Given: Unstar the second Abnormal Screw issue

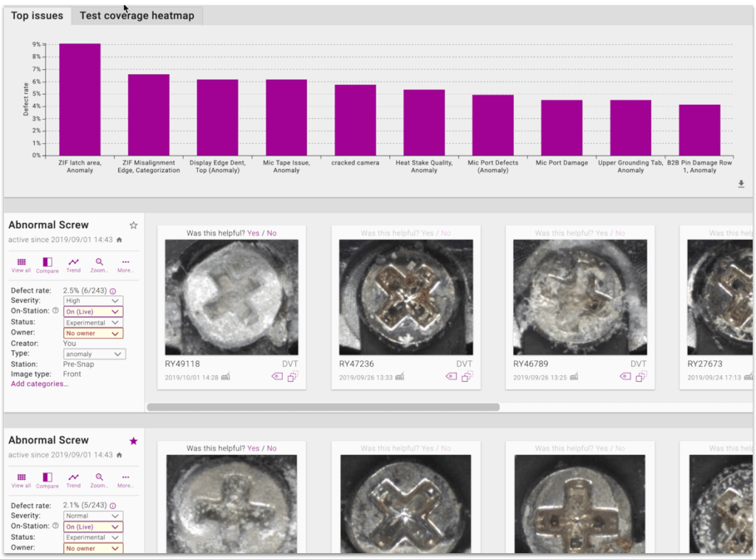Looking at the screenshot, I should [134, 441].
